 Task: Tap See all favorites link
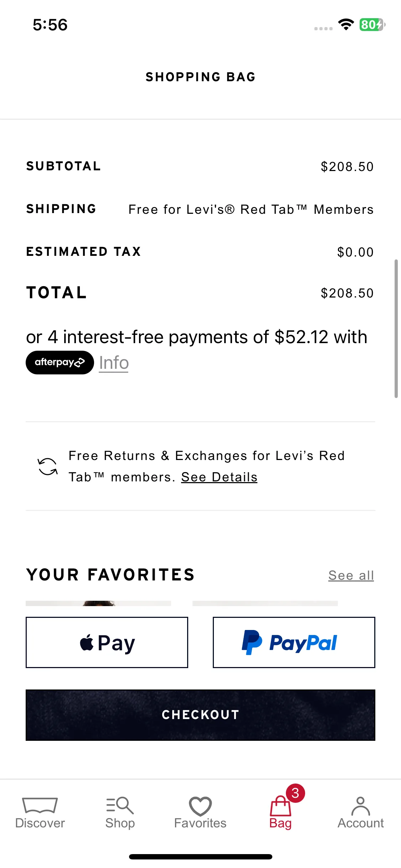tap(351, 575)
